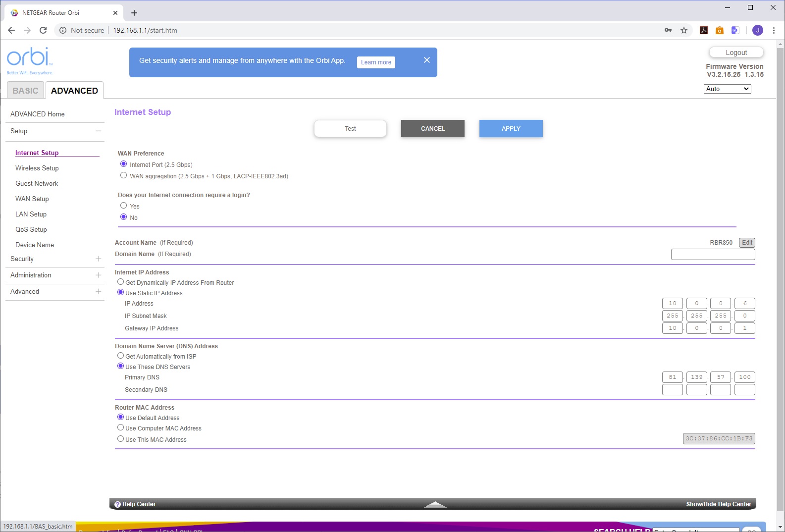Click the Show/Hide Help Center link
Image resolution: width=785 pixels, height=532 pixels.
point(719,504)
